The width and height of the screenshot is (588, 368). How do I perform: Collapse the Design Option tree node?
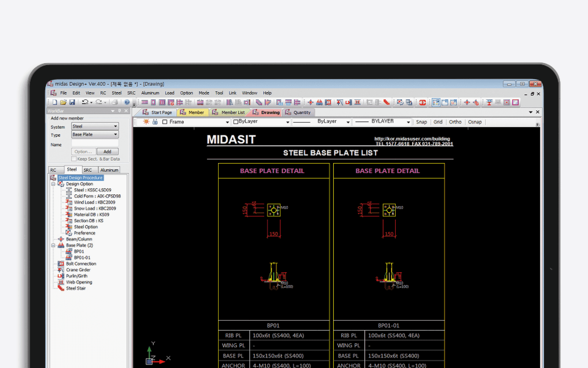[53, 184]
